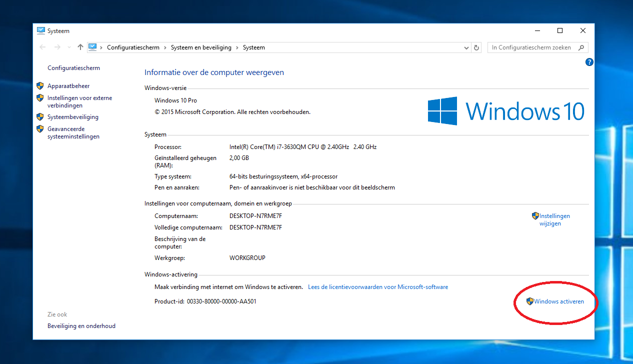The height and width of the screenshot is (364, 633).
Task: Click DESKTOP-N7RME7F next to Computernaam
Action: tap(255, 216)
